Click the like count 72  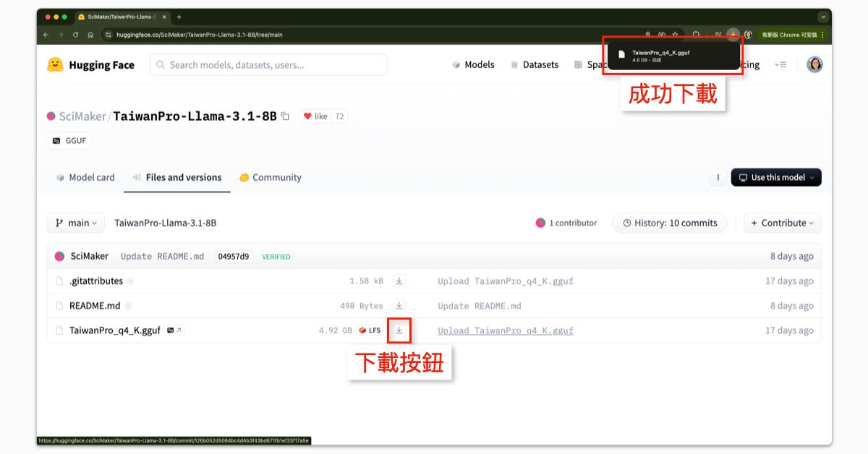click(x=339, y=116)
